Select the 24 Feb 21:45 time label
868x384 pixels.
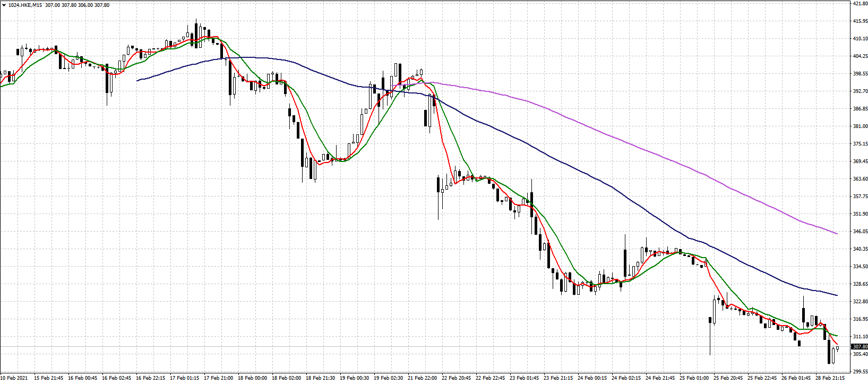click(x=660, y=378)
